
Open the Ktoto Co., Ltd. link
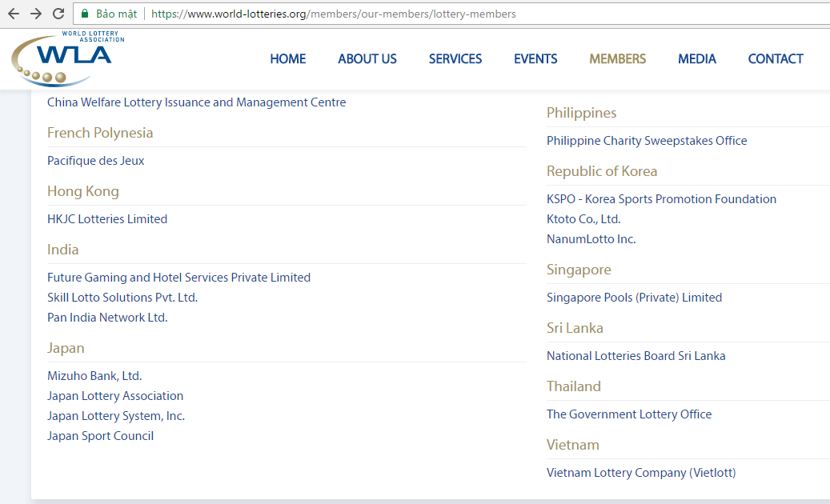[583, 219]
